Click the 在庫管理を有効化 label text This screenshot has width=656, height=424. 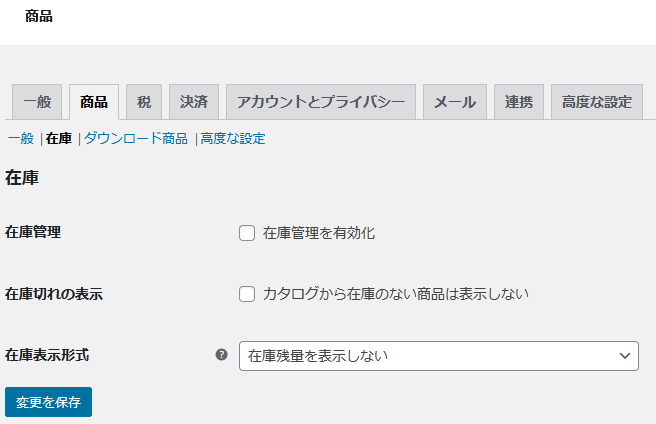coord(319,233)
